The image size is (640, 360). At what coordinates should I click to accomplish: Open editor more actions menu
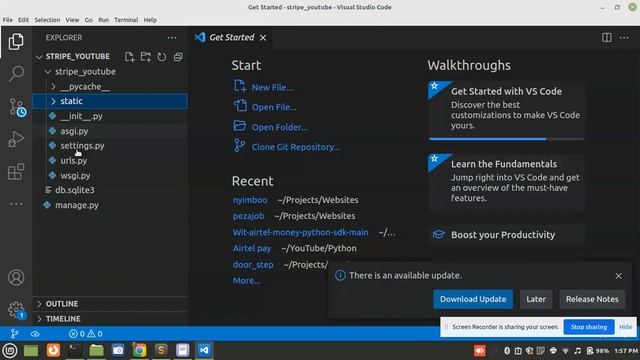click(x=624, y=38)
